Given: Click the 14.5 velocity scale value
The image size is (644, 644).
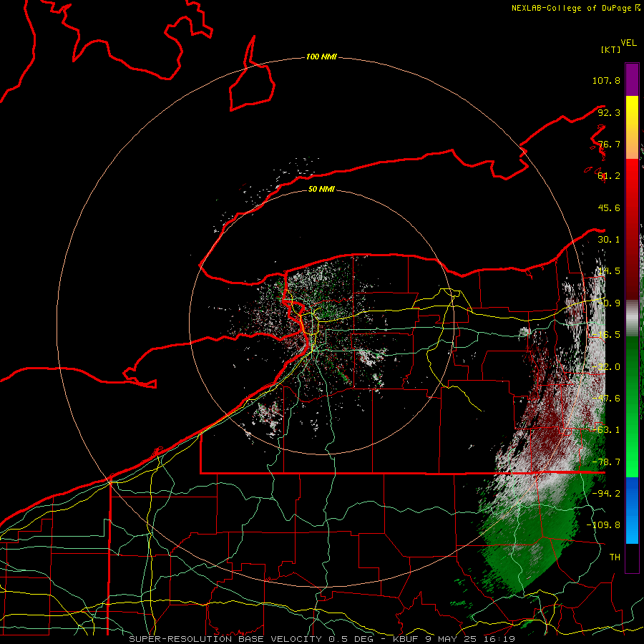Looking at the screenshot, I should (609, 271).
